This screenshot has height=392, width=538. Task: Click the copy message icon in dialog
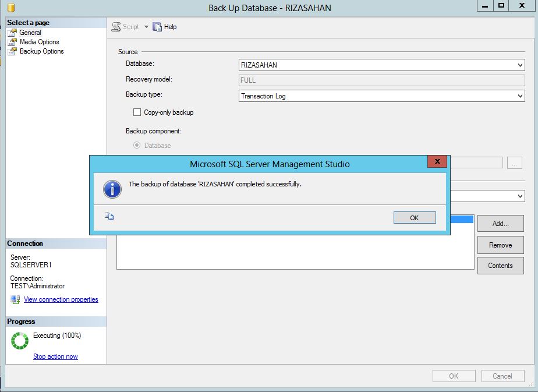[109, 216]
